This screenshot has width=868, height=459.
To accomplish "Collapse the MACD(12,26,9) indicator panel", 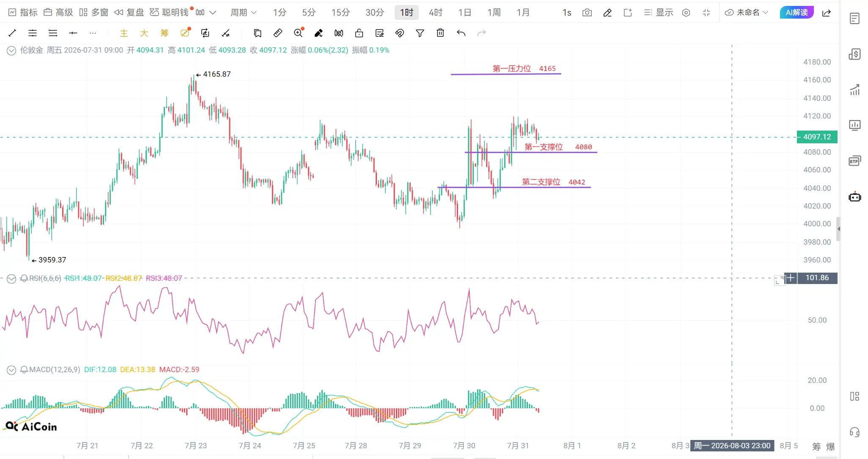I will click(x=11, y=370).
